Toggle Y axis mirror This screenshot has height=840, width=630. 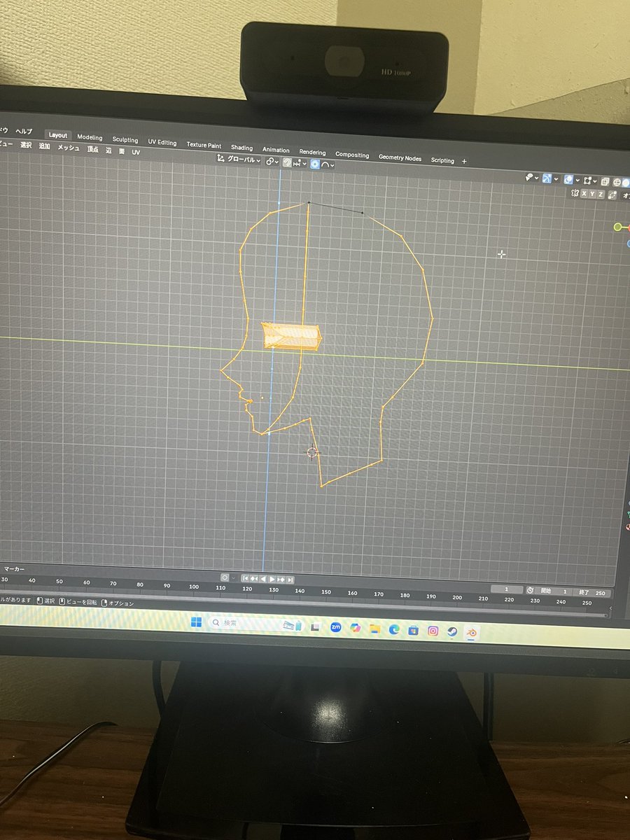click(592, 194)
